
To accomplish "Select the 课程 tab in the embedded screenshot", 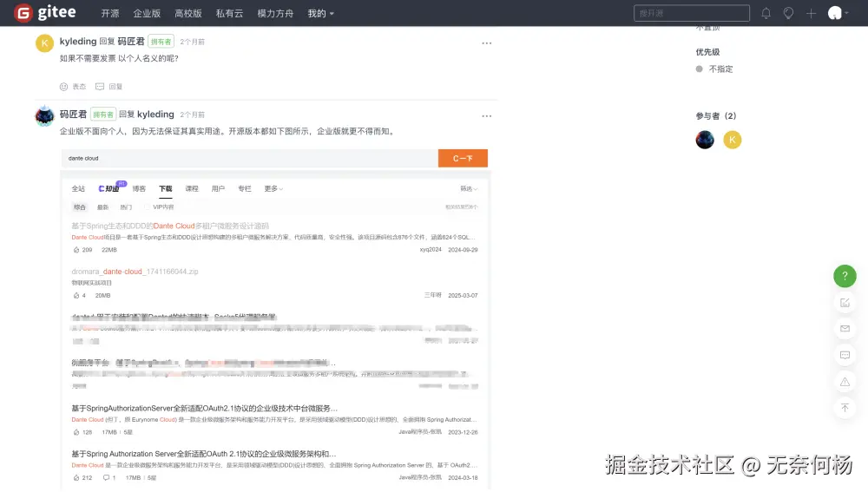I will 192,188.
